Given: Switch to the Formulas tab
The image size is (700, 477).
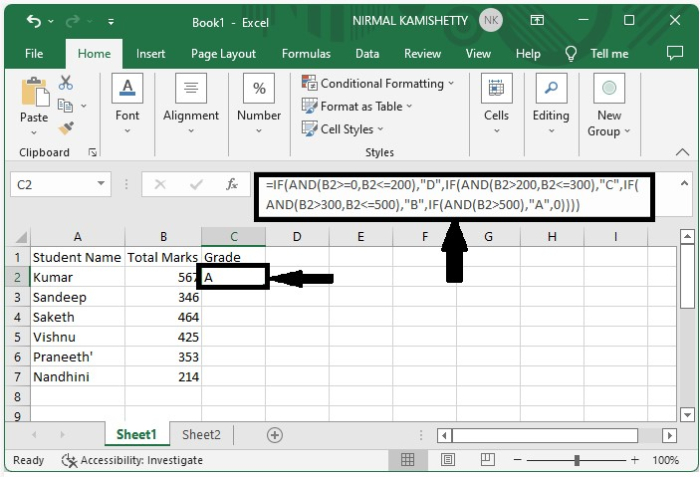Looking at the screenshot, I should pyautogui.click(x=306, y=54).
